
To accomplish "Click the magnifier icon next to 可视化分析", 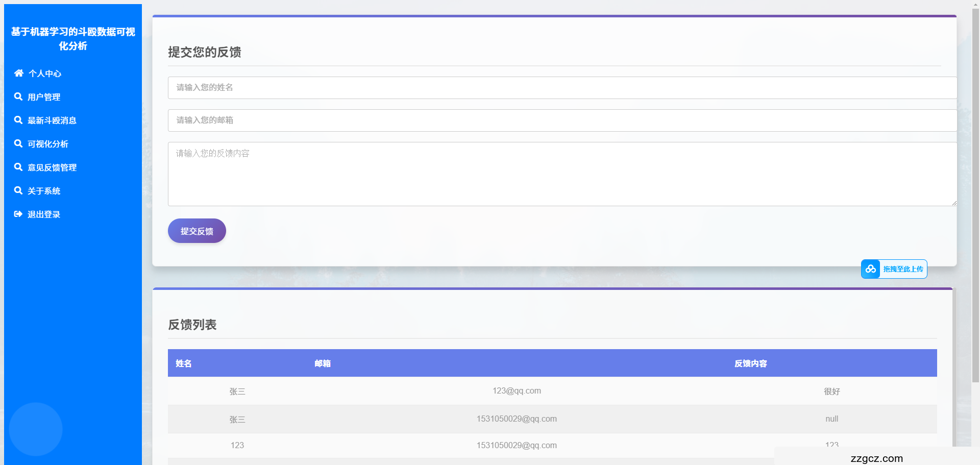I will click(18, 143).
